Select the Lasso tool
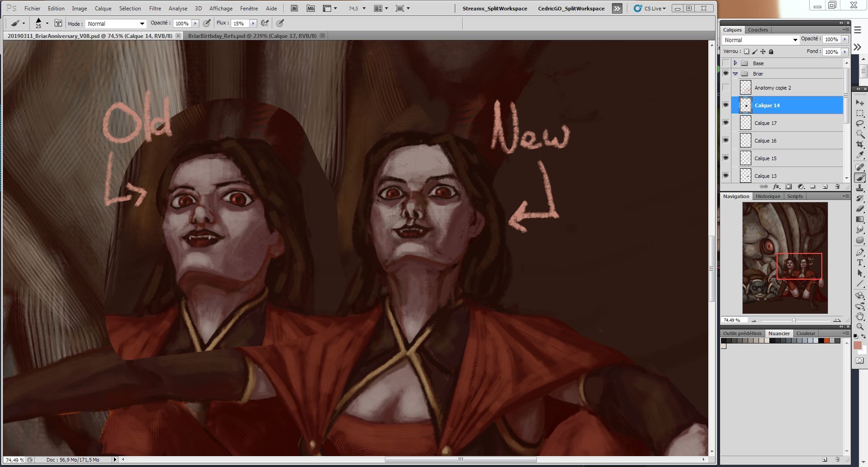This screenshot has width=868, height=467. click(x=860, y=124)
